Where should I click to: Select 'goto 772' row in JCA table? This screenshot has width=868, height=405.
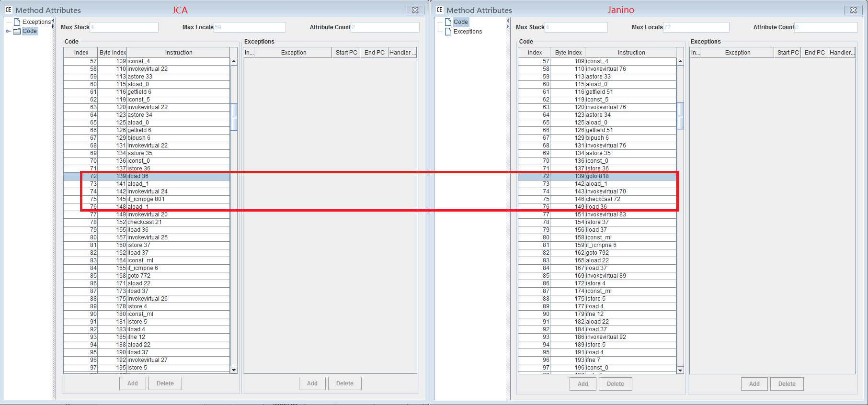147,276
